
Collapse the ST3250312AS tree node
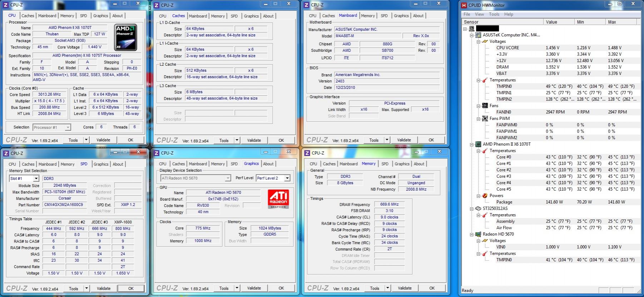coord(472,208)
